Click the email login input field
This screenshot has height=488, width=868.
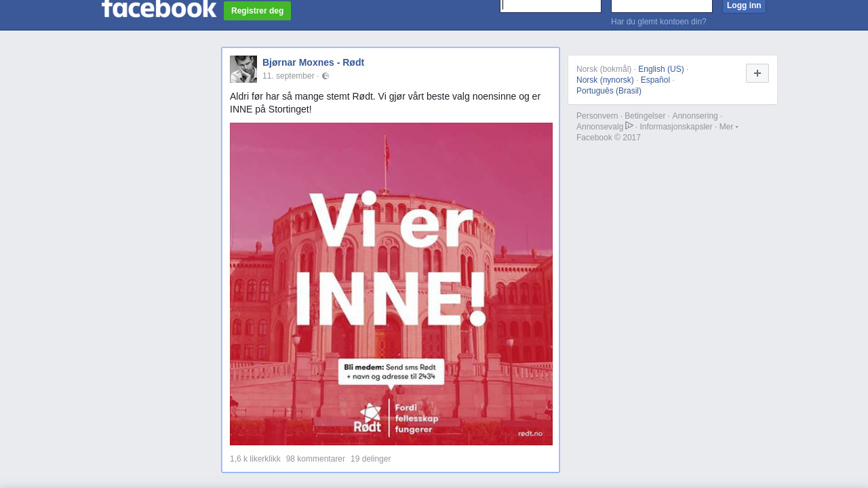[551, 6]
